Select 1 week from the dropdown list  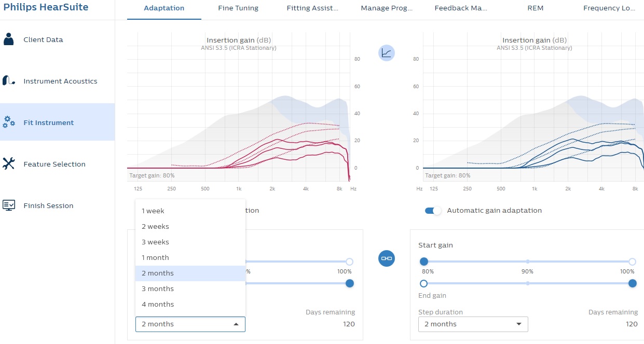(190, 211)
